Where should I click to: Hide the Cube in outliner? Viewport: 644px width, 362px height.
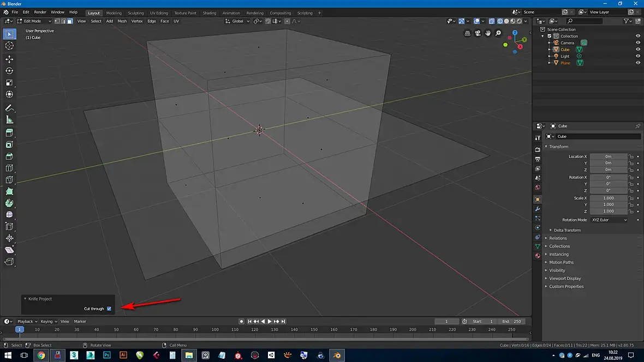tap(637, 50)
